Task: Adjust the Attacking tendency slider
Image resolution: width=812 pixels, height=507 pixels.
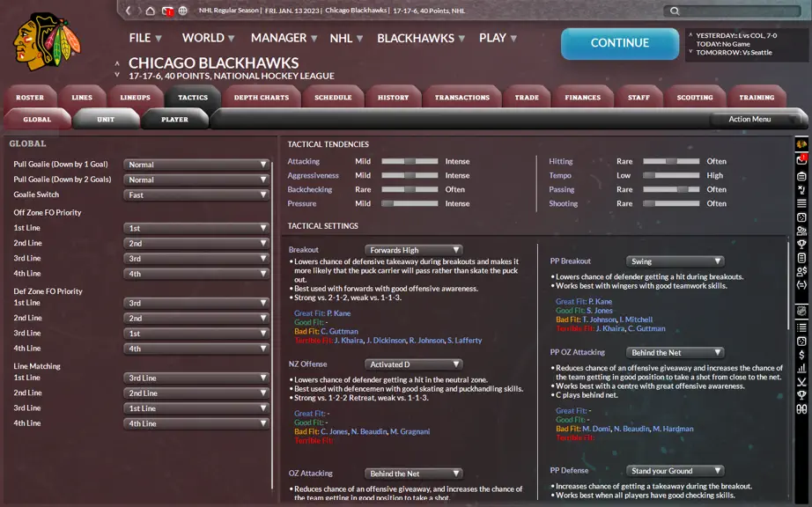Action: [x=410, y=161]
